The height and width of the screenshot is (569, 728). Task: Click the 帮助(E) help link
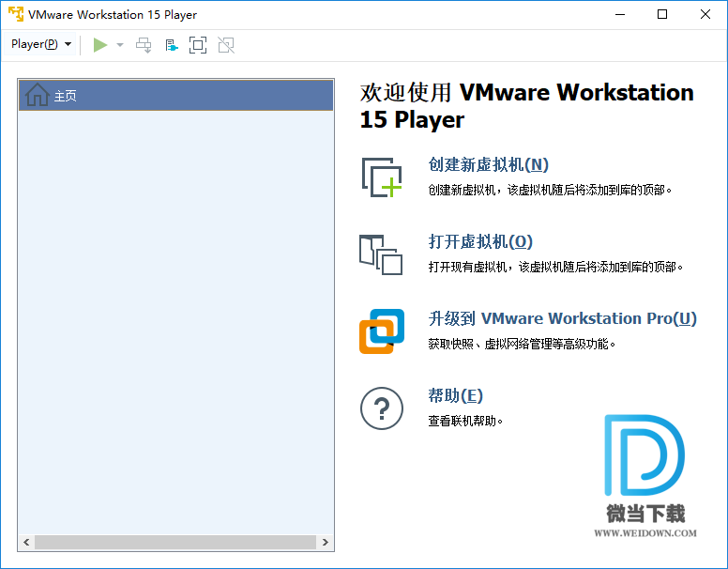click(x=455, y=395)
